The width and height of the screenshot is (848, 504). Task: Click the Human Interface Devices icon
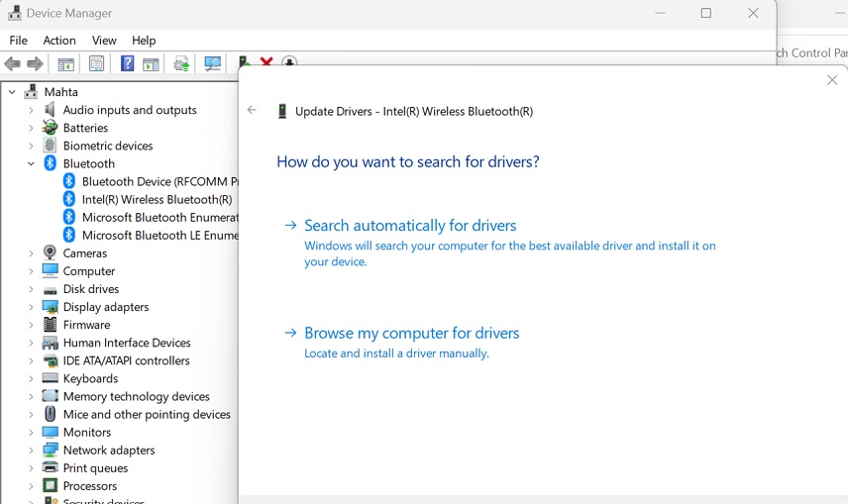tap(50, 343)
